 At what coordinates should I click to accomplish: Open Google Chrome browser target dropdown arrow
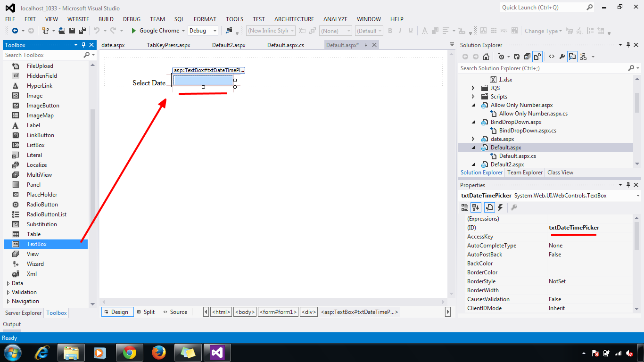[x=183, y=31]
